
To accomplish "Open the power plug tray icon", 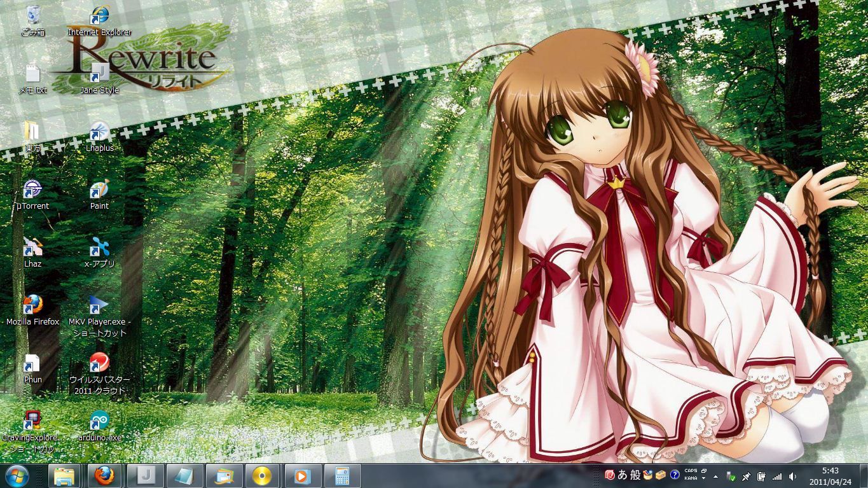I will (x=762, y=476).
